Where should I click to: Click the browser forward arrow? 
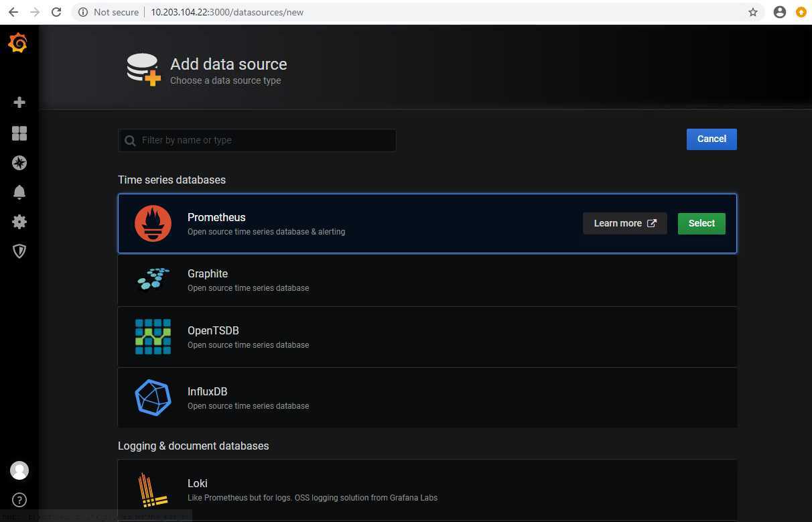click(x=35, y=12)
